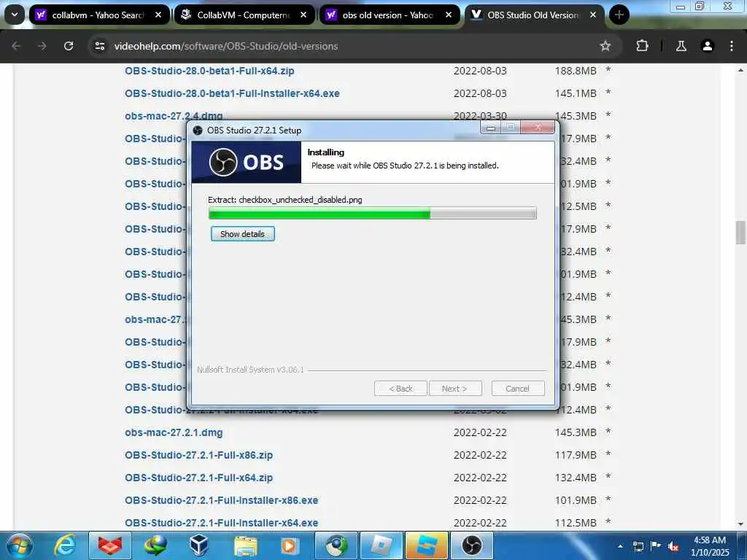Open the OBS setup title bar icon

(x=198, y=130)
